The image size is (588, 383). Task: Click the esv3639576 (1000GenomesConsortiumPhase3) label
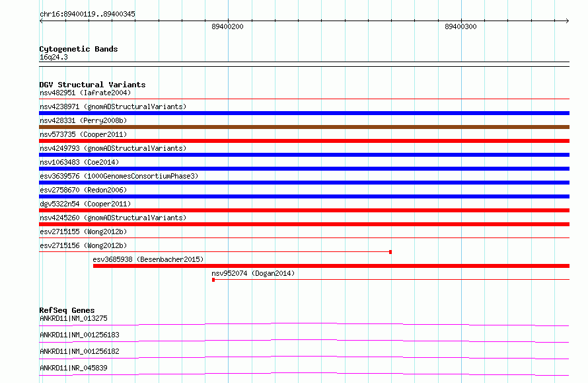(x=119, y=176)
